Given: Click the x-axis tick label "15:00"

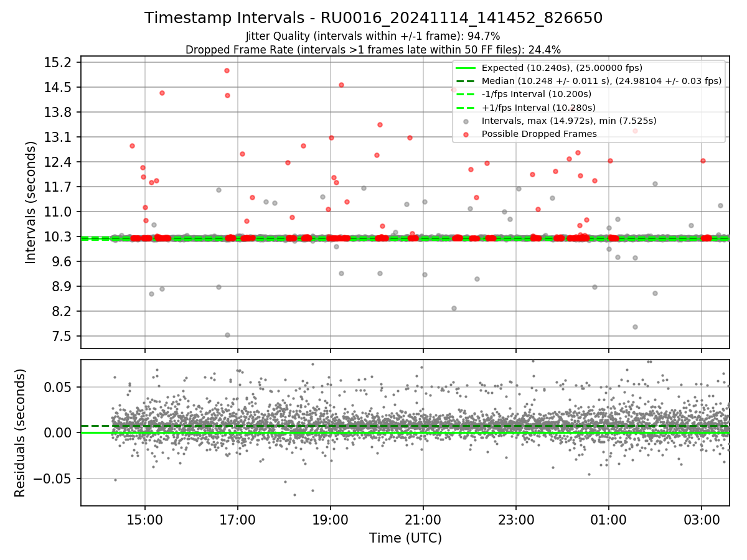Looking at the screenshot, I should tap(145, 521).
